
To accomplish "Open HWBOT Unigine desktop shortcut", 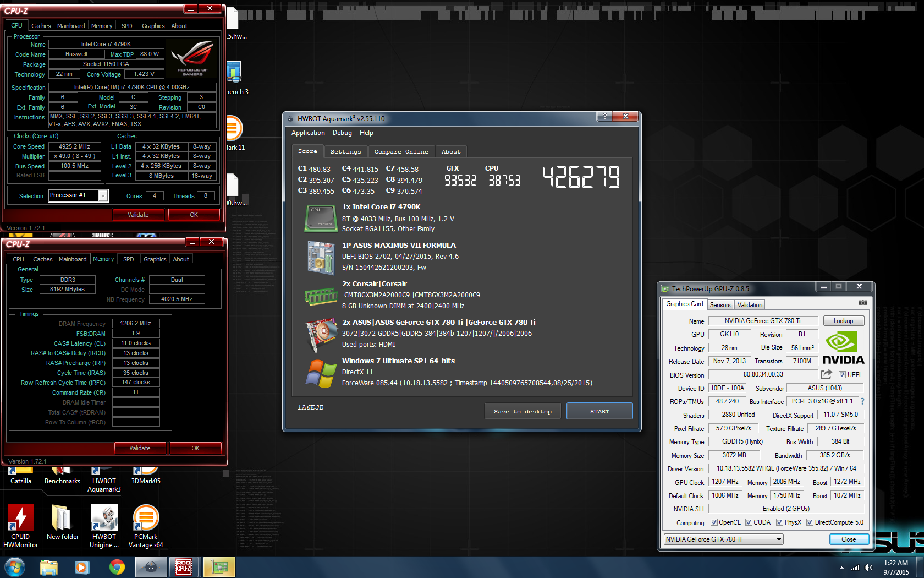I will (104, 526).
